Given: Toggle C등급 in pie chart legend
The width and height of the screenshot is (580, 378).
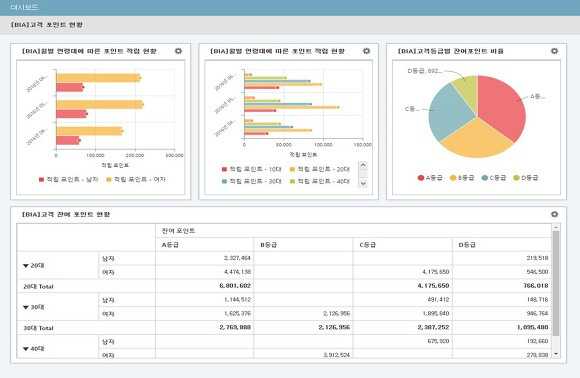Looking at the screenshot, I should pyautogui.click(x=494, y=178).
